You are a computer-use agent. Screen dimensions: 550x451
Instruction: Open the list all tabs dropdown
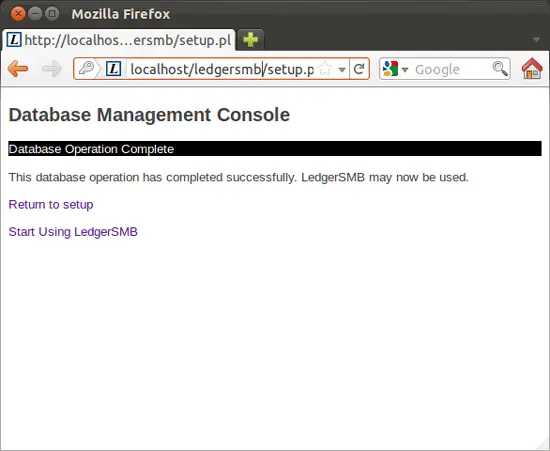click(x=536, y=40)
